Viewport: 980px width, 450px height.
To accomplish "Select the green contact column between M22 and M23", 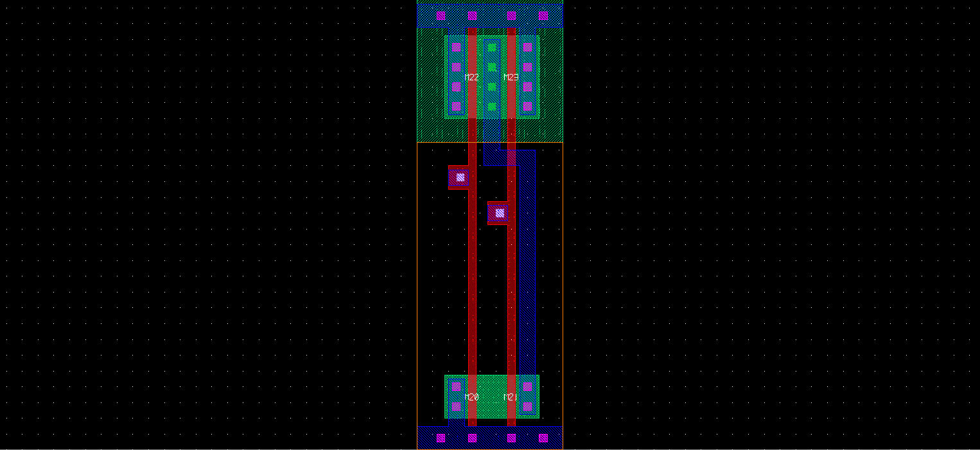I will [492, 76].
